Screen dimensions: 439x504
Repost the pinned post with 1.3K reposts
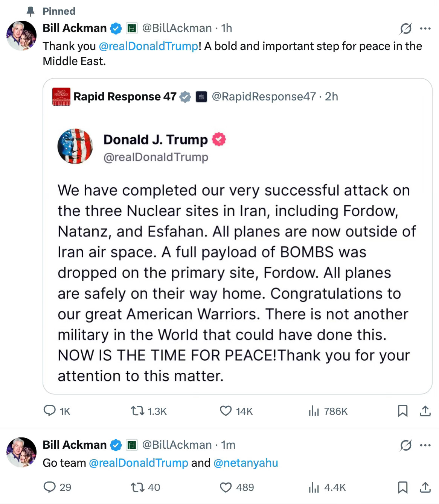click(x=137, y=411)
